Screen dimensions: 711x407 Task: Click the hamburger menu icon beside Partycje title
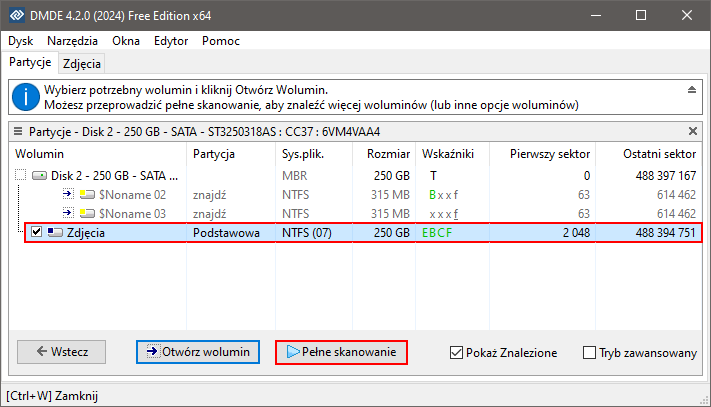click(x=17, y=131)
